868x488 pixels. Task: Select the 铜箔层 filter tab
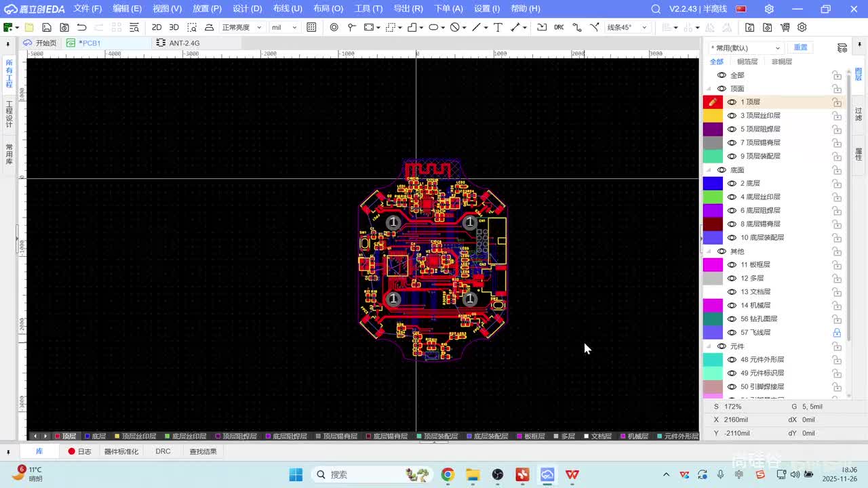pyautogui.click(x=747, y=62)
